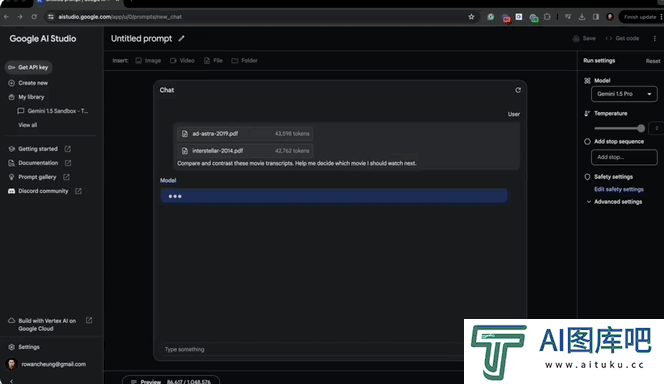Bookmark this page with the star icon

pyautogui.click(x=471, y=17)
